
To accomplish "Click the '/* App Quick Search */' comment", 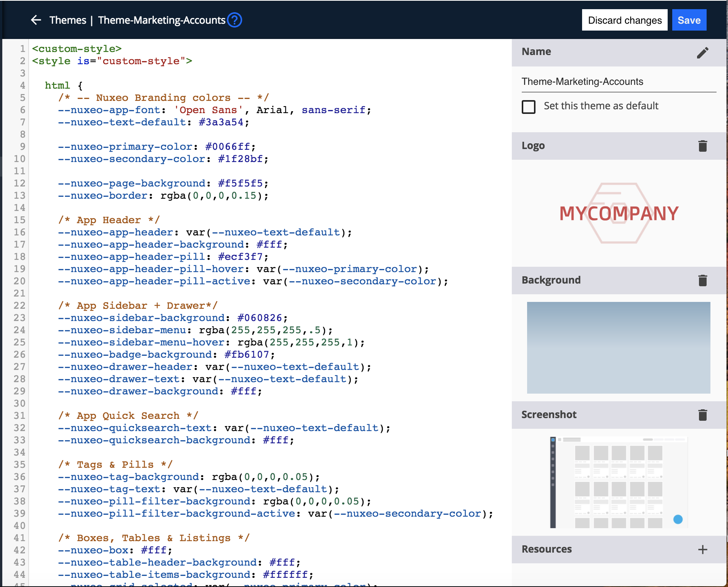I will click(128, 416).
